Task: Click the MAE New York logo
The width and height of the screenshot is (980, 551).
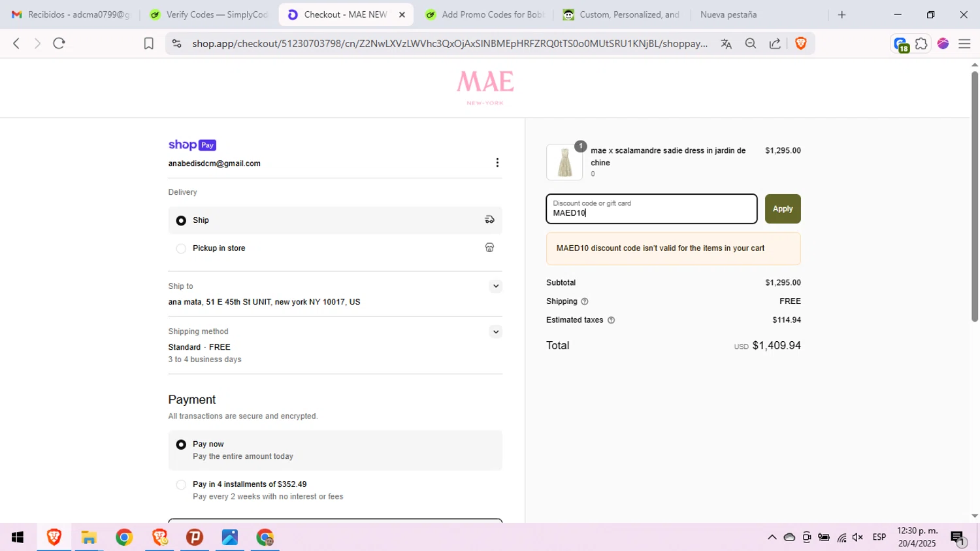Action: (x=485, y=88)
